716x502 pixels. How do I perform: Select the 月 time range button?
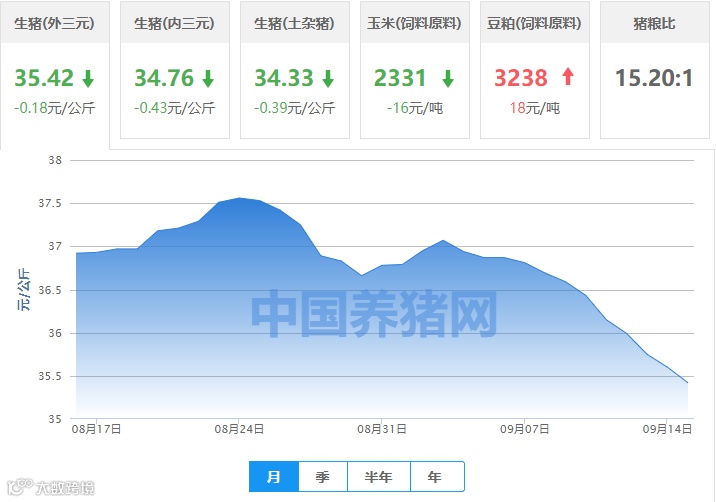tap(274, 477)
